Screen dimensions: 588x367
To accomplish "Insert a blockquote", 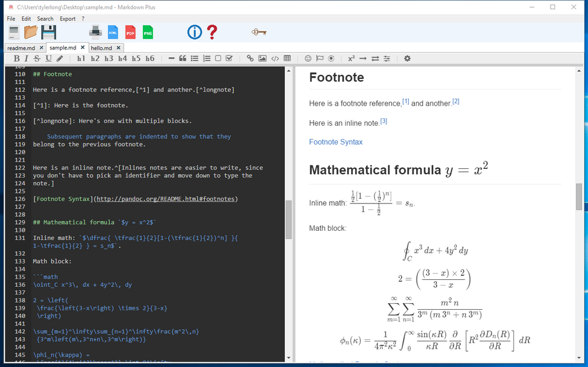I will click(183, 58).
